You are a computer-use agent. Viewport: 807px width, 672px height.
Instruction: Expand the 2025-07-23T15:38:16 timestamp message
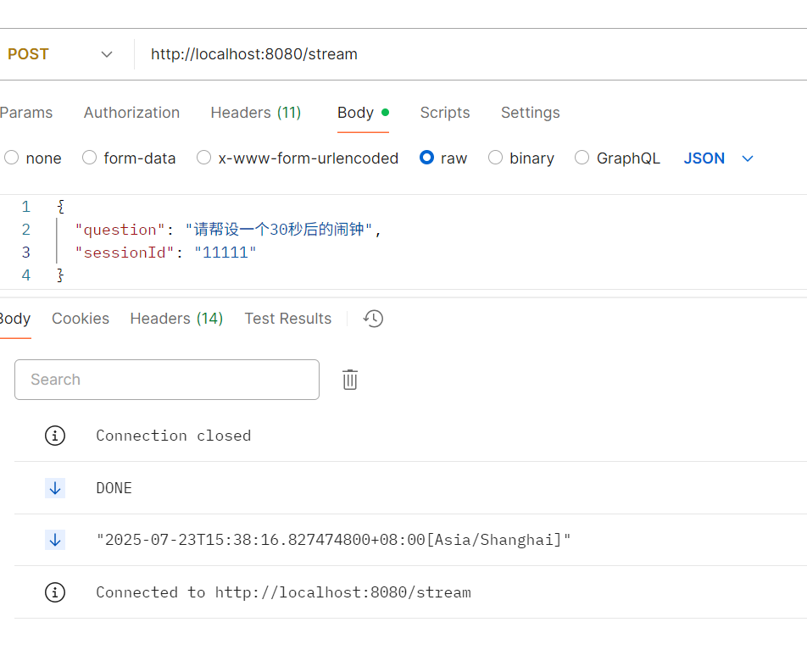410,541
